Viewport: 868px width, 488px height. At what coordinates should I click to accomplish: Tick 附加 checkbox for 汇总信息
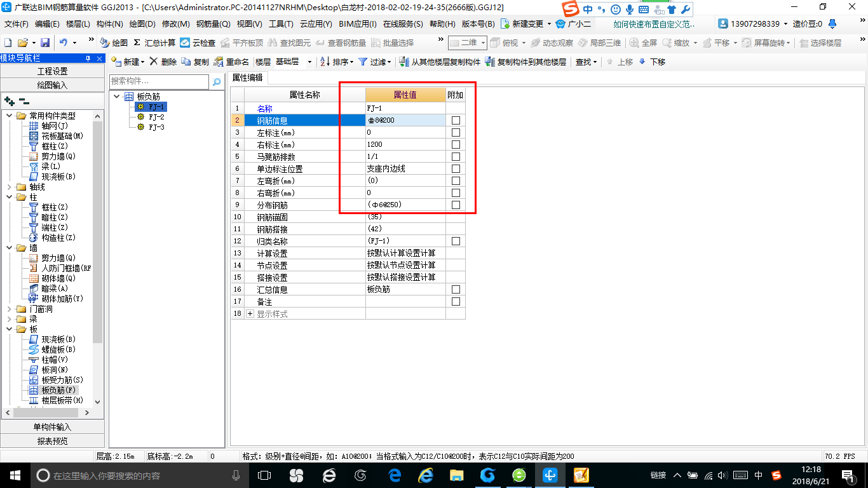pyautogui.click(x=456, y=290)
